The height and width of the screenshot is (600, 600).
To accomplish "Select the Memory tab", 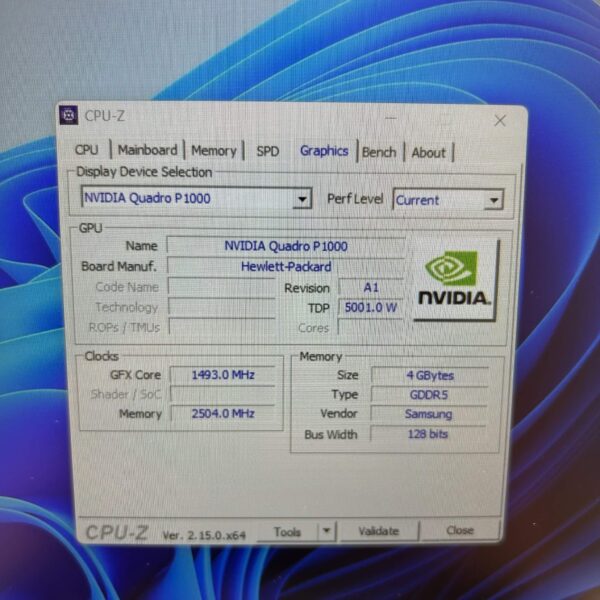I will coord(214,151).
